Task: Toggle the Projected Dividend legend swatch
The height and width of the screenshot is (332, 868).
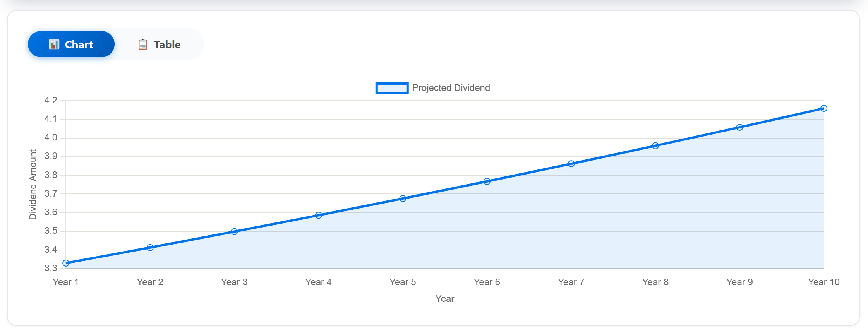Action: [392, 88]
